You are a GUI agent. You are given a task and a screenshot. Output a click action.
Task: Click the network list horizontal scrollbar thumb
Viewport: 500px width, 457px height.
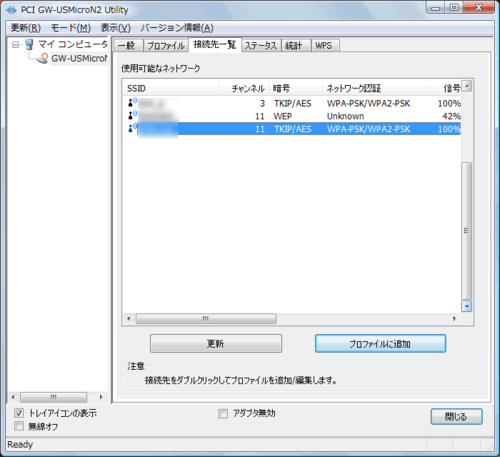click(x=206, y=319)
